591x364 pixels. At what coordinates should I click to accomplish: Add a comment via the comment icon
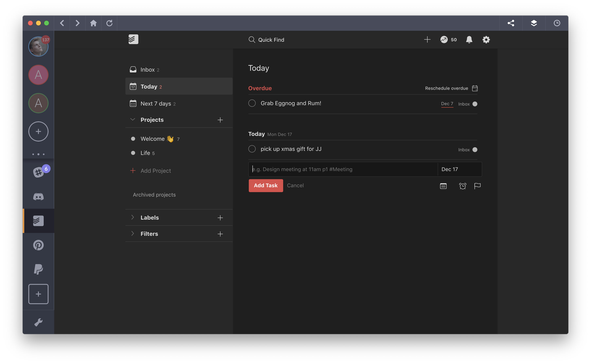pyautogui.click(x=443, y=186)
